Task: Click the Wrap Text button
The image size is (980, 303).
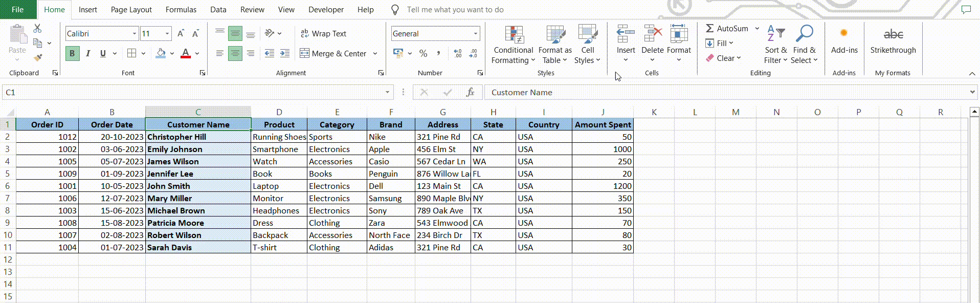Action: pos(324,34)
